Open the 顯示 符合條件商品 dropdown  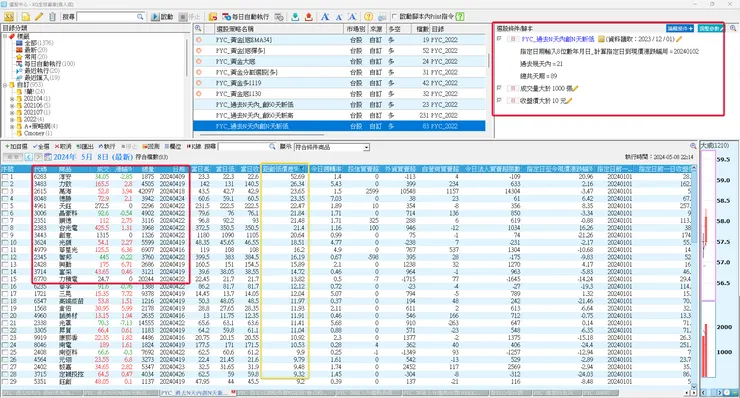(x=332, y=147)
